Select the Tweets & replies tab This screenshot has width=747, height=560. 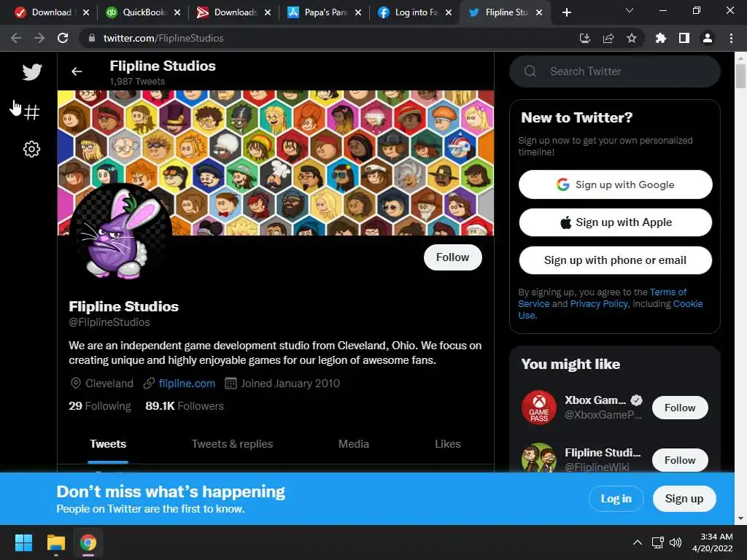pos(232,444)
